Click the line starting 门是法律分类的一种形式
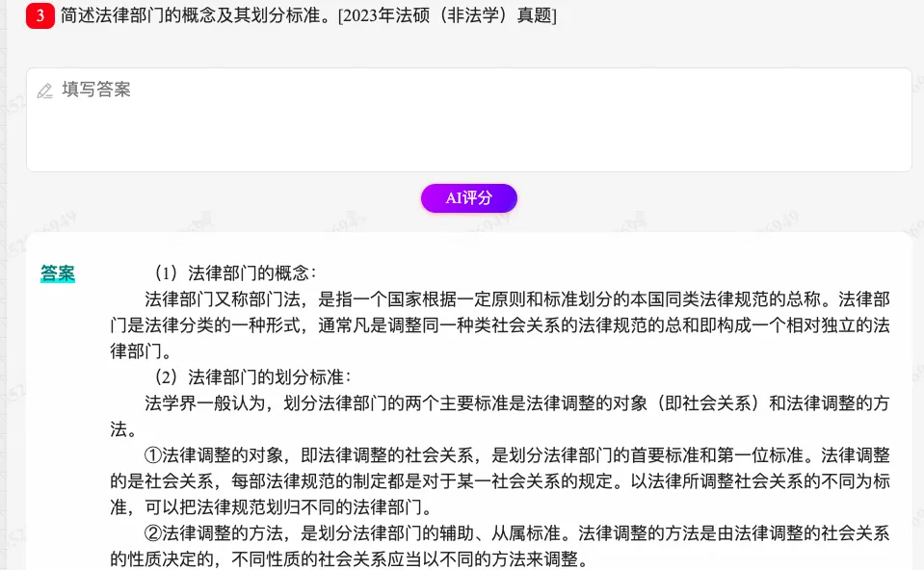The width and height of the screenshot is (924, 570). [x=500, y=325]
